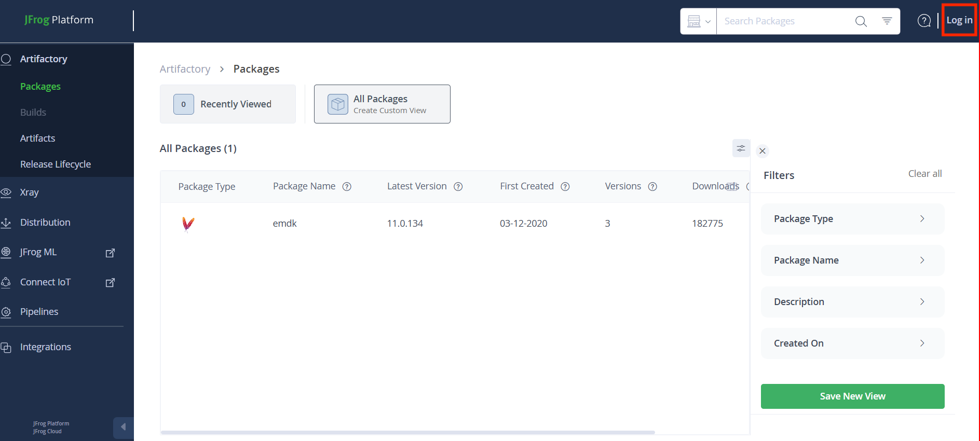The width and height of the screenshot is (980, 441).
Task: Click the column settings icon near Downloads
Action: click(732, 187)
